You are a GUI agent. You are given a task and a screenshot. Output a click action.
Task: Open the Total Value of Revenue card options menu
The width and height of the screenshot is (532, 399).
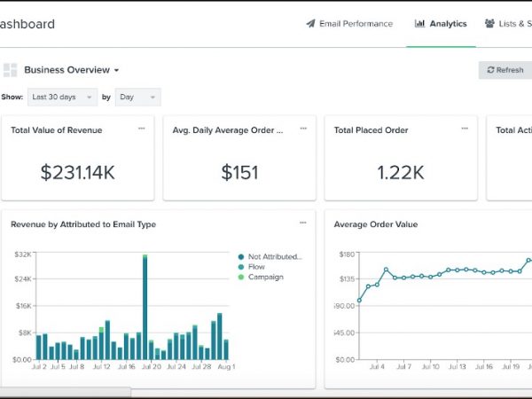pyautogui.click(x=141, y=129)
